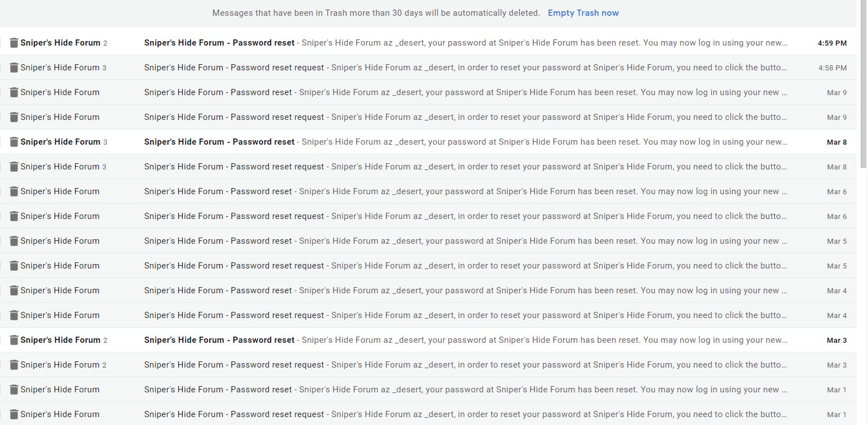
Task: Click trash icon on 4:59 PM email
Action: click(x=14, y=43)
